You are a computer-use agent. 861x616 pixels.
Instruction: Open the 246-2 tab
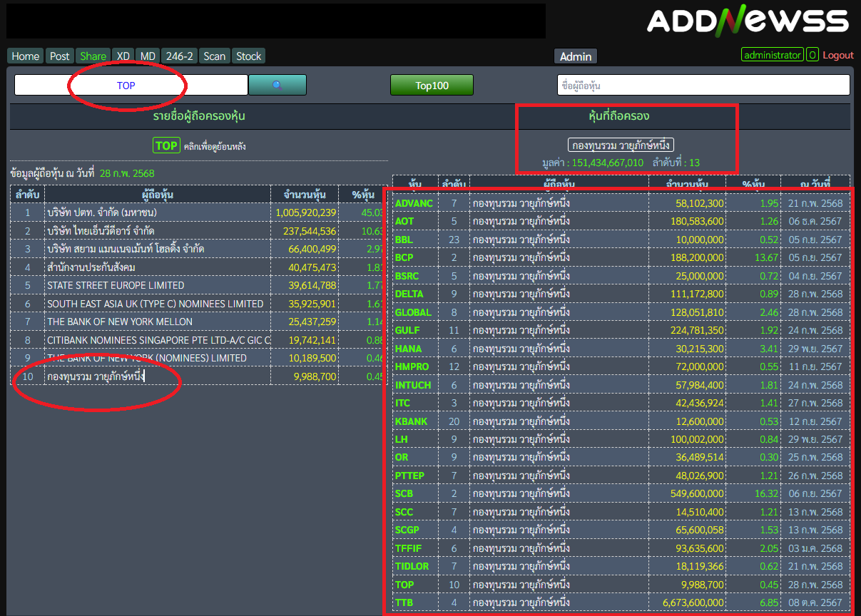179,56
